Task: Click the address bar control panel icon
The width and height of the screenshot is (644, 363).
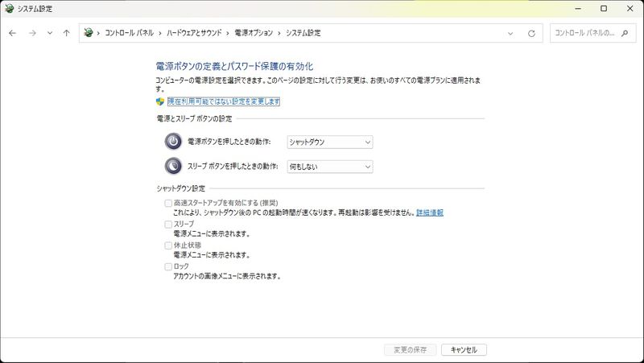Action: point(89,33)
